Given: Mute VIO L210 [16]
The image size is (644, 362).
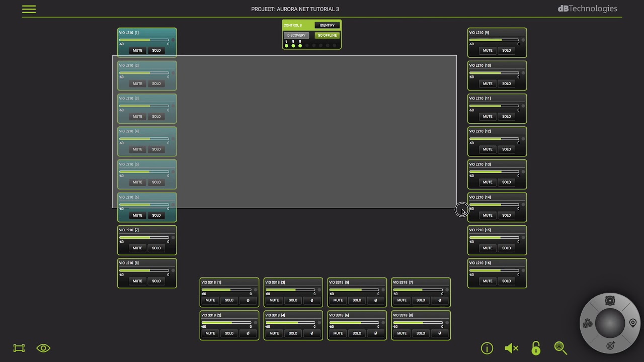Looking at the screenshot, I should coord(488,281).
